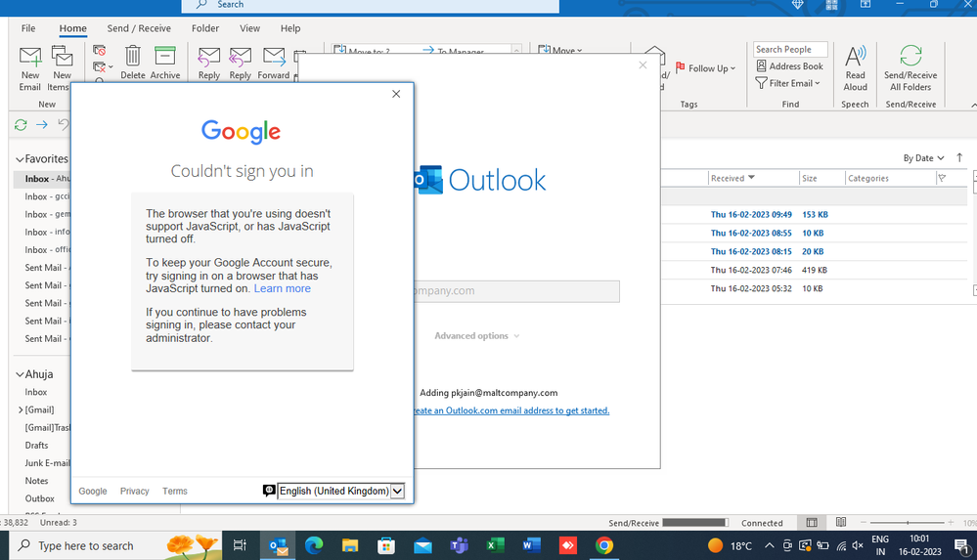Reverse sort order with up arrow
Viewport: 977px width, 560px height.
[959, 158]
